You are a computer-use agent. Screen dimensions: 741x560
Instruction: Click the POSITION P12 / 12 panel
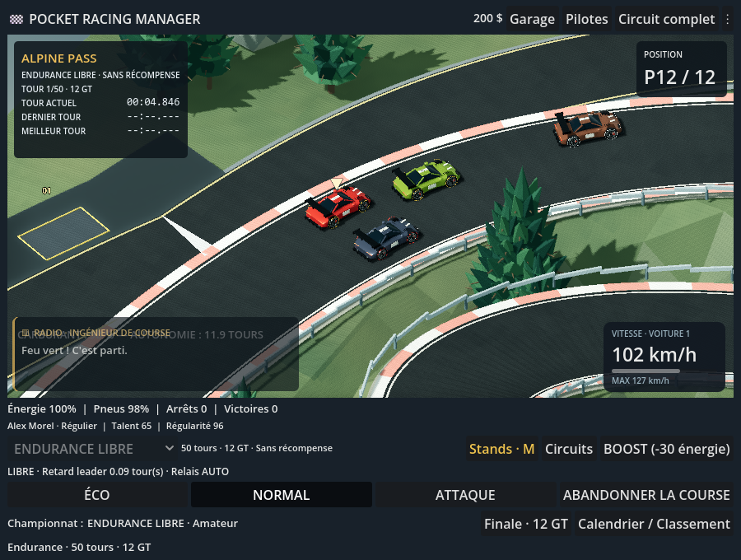682,69
